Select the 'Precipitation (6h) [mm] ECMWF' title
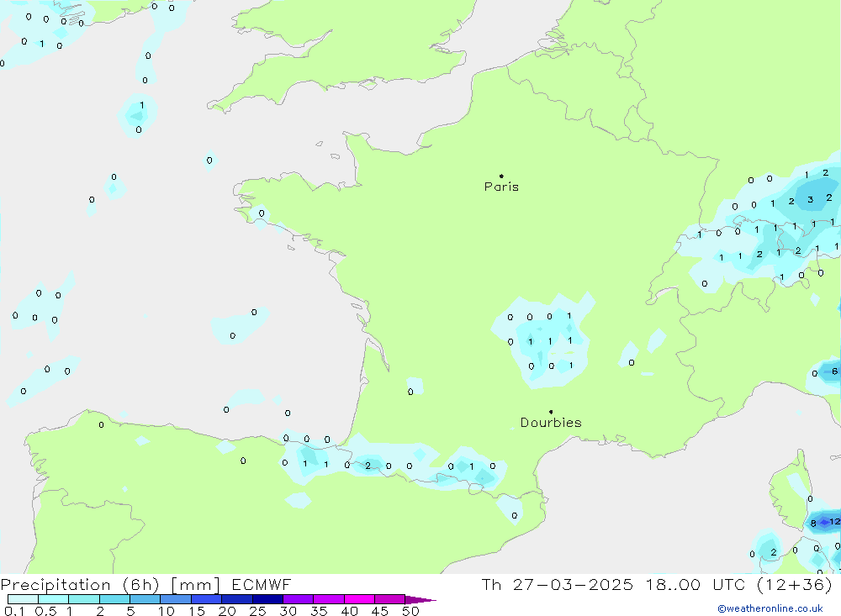Viewport: 841px width, 616px height. pos(145,584)
